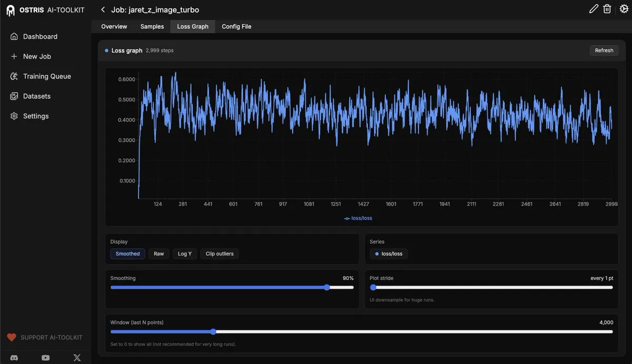Toggle the Clip outliers option
Viewport: 632px width, 364px height.
tap(220, 254)
